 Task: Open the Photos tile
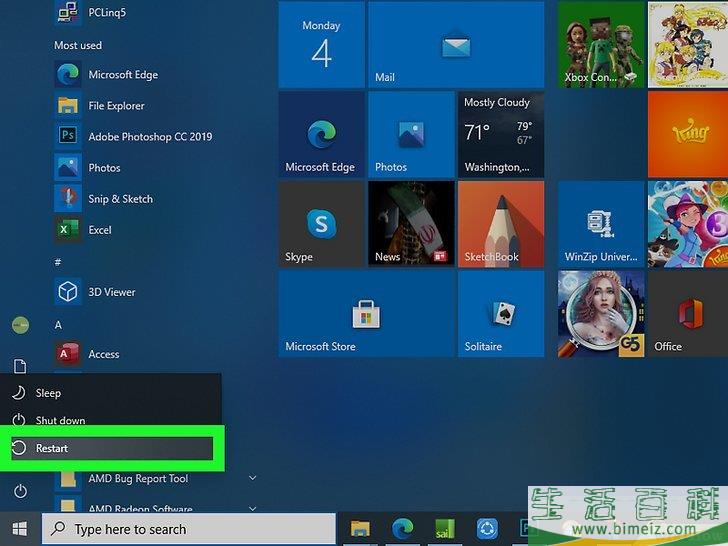tap(411, 134)
